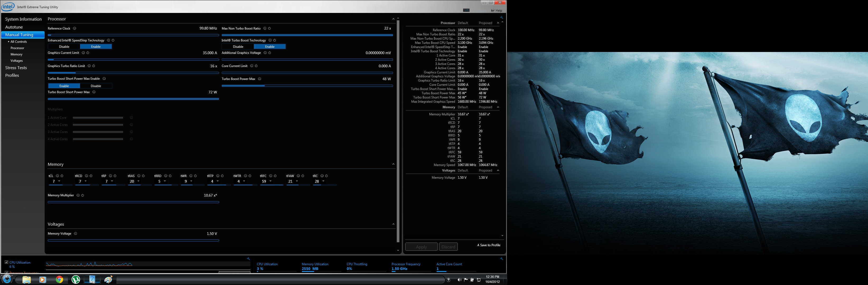The height and width of the screenshot is (285, 868).
Task: Reset Graphics Turbo Ratio Limit value
Action: click(x=94, y=66)
